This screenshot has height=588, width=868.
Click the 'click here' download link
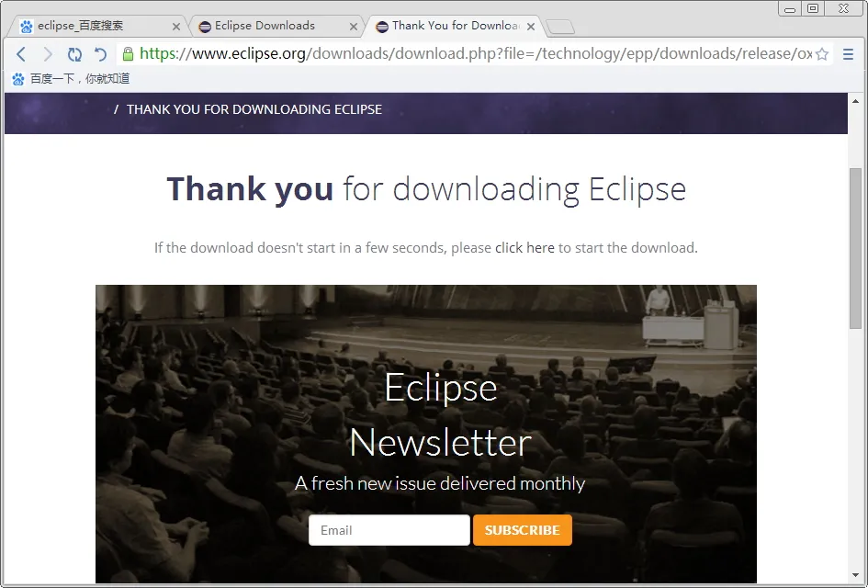pos(524,247)
